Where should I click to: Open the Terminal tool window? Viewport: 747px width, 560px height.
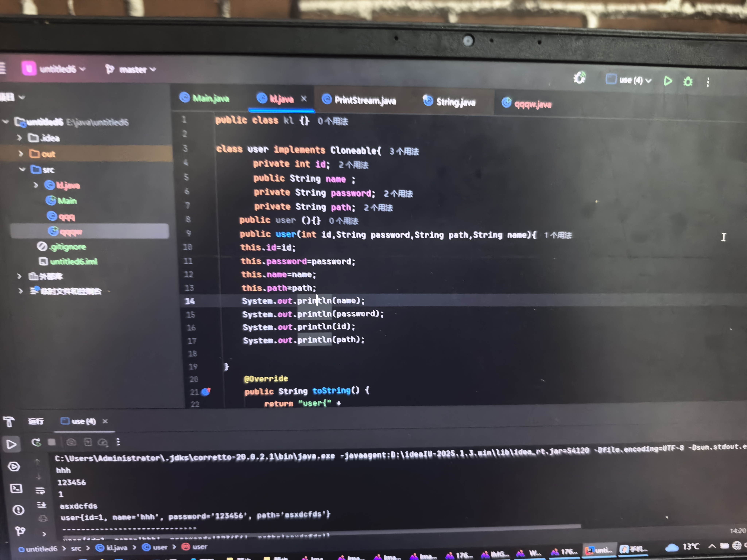(16, 488)
